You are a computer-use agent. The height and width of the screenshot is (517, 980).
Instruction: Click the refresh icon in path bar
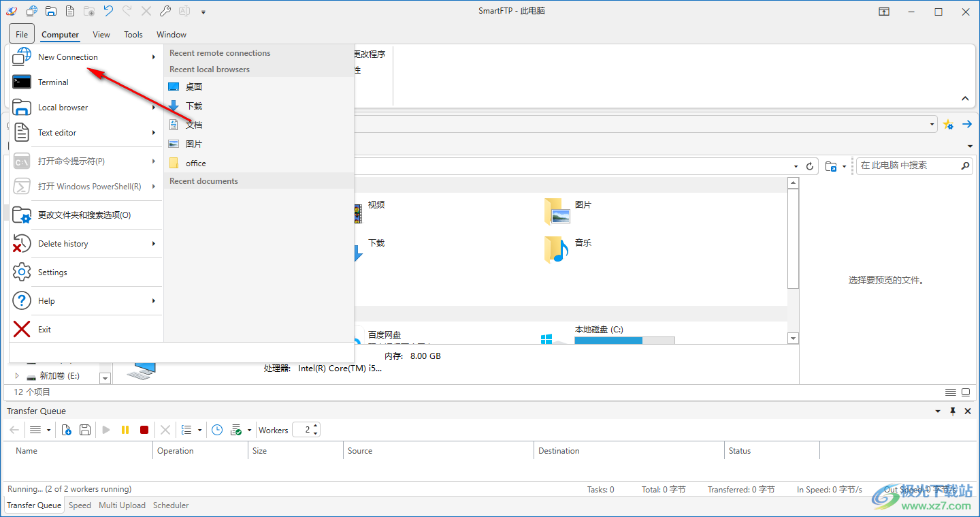point(810,166)
